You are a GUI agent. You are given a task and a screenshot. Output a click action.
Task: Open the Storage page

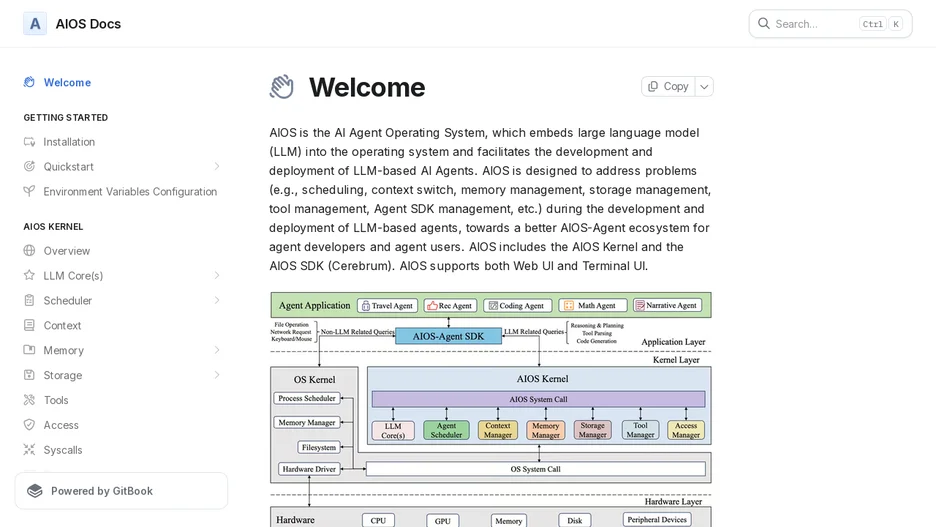[63, 375]
